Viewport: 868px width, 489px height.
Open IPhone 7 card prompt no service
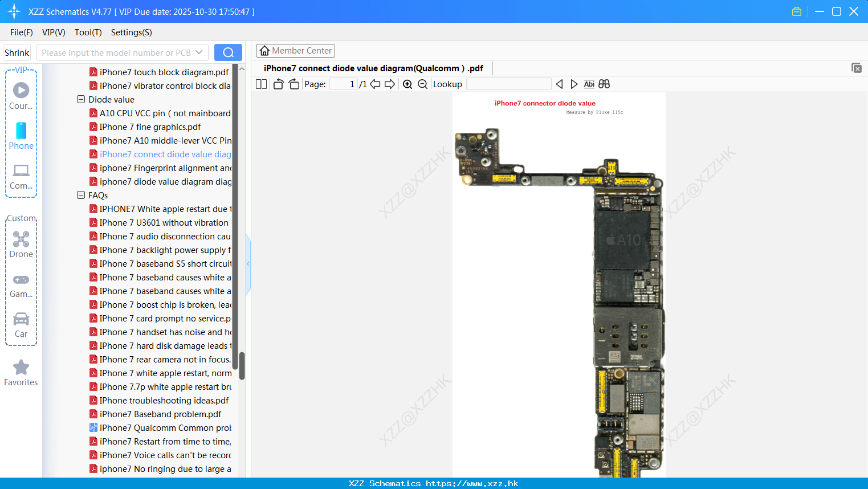[160, 318]
